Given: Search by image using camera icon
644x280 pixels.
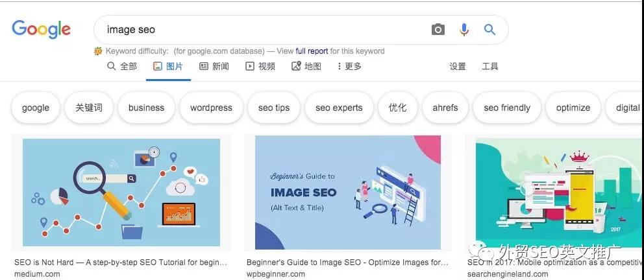Looking at the screenshot, I should (438, 30).
